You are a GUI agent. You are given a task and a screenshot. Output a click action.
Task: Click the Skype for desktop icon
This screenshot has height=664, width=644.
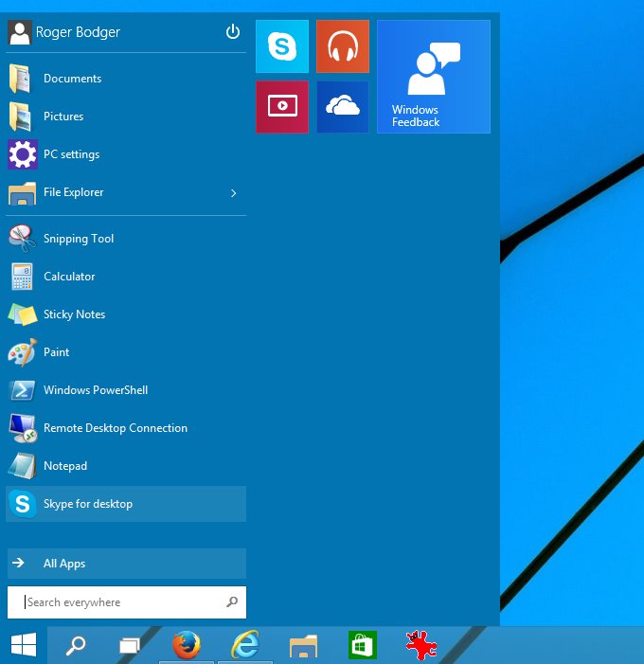[x=23, y=504]
